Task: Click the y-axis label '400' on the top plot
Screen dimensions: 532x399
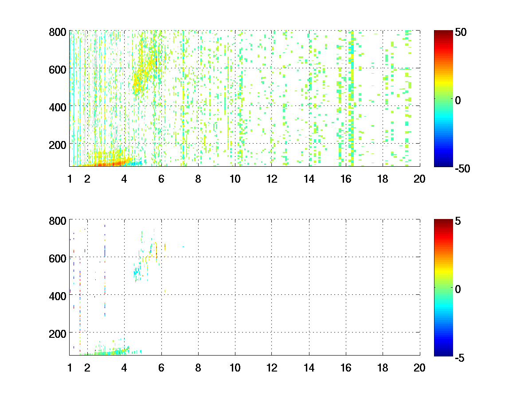Action: tap(58, 107)
